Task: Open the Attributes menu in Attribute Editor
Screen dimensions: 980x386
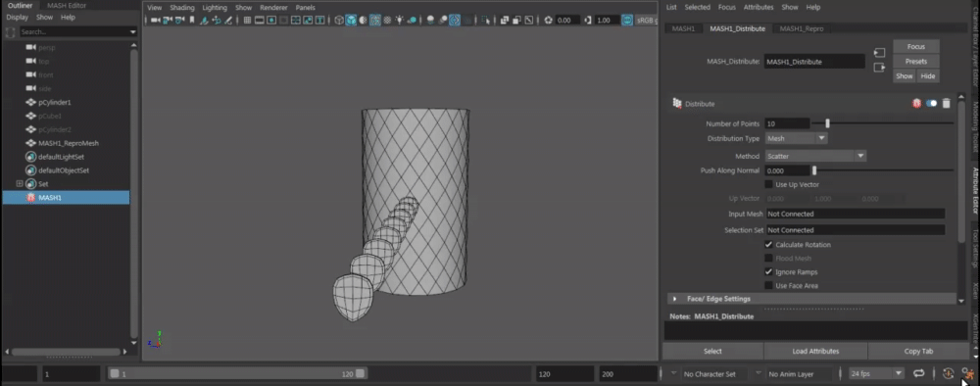Action: 759,8
